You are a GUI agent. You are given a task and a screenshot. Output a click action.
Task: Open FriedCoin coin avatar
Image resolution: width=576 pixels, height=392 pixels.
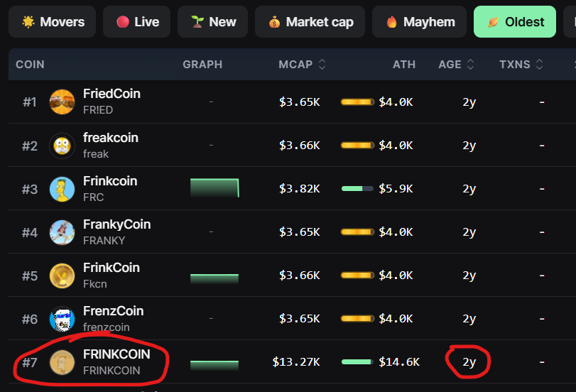pyautogui.click(x=62, y=102)
